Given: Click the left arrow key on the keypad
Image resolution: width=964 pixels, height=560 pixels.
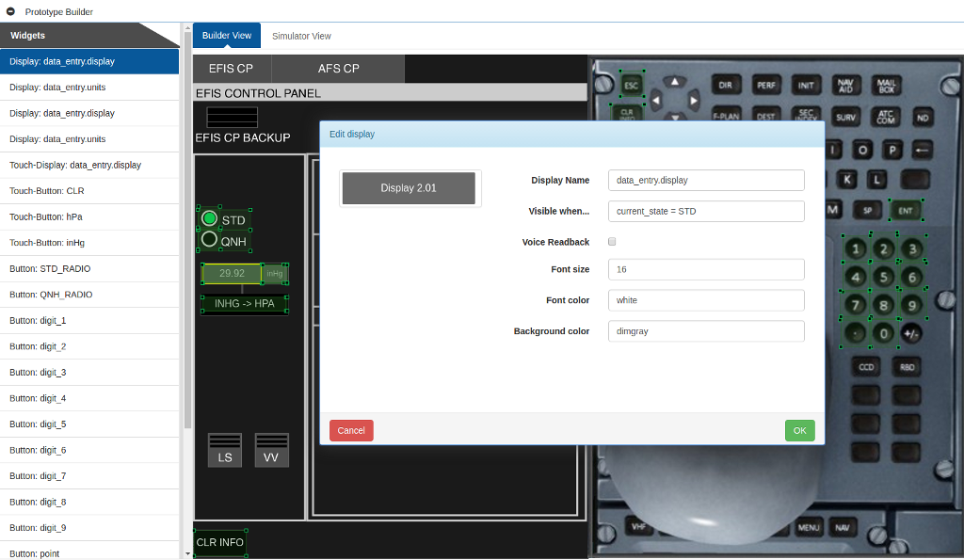Looking at the screenshot, I should (x=656, y=100).
